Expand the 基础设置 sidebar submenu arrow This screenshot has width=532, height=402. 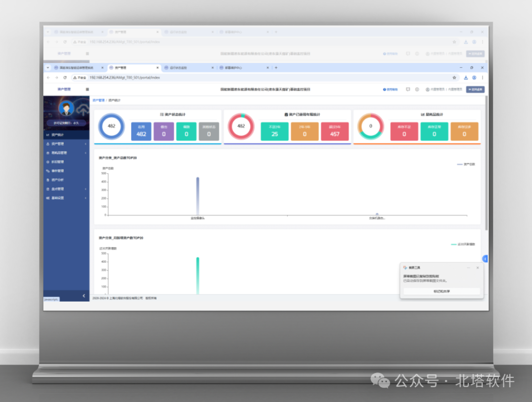pos(86,198)
